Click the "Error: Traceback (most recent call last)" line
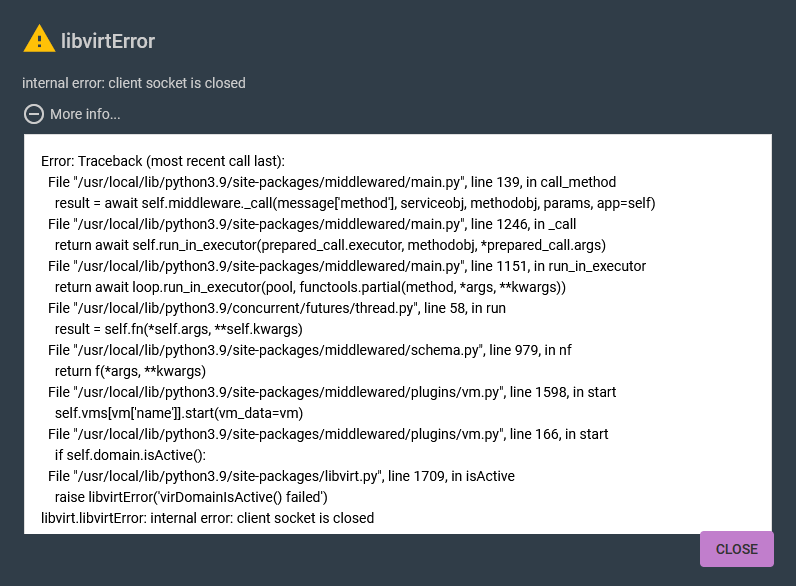 point(162,161)
